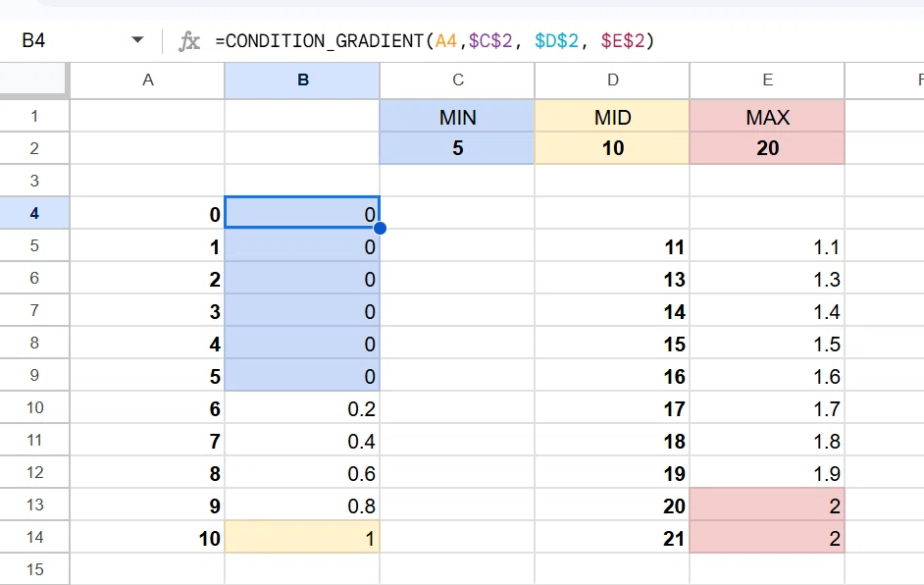Select column A header

(x=147, y=80)
